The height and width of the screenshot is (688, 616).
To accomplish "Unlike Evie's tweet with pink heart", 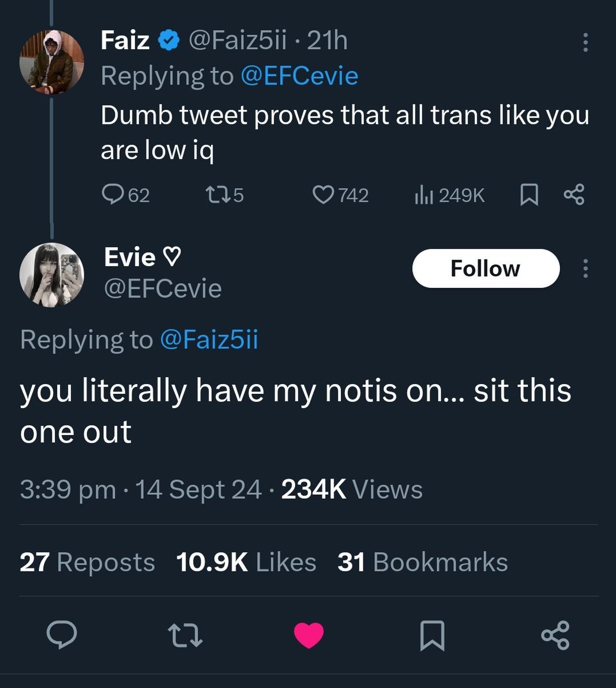I will click(309, 635).
